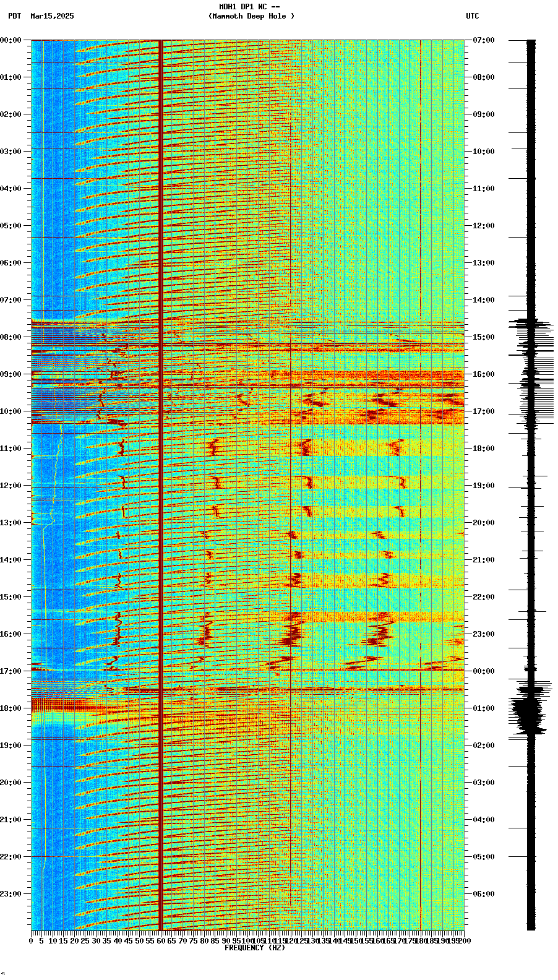
Task: Click the dark red 60 Hz vertical line
Action: (x=161, y=485)
